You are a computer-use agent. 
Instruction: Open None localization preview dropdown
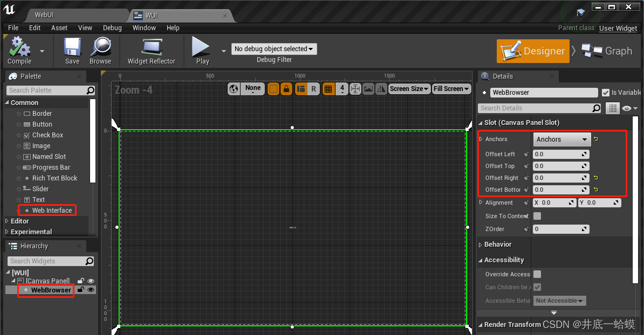pos(252,88)
